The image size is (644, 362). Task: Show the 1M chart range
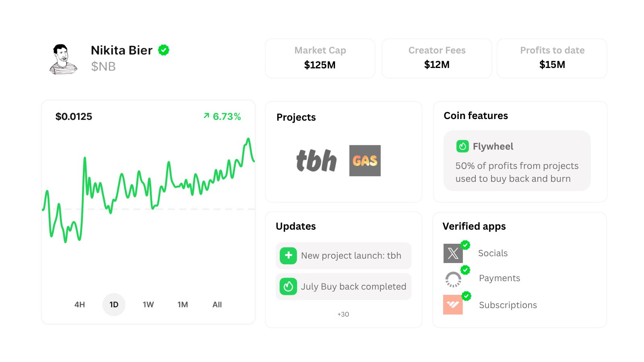(183, 304)
